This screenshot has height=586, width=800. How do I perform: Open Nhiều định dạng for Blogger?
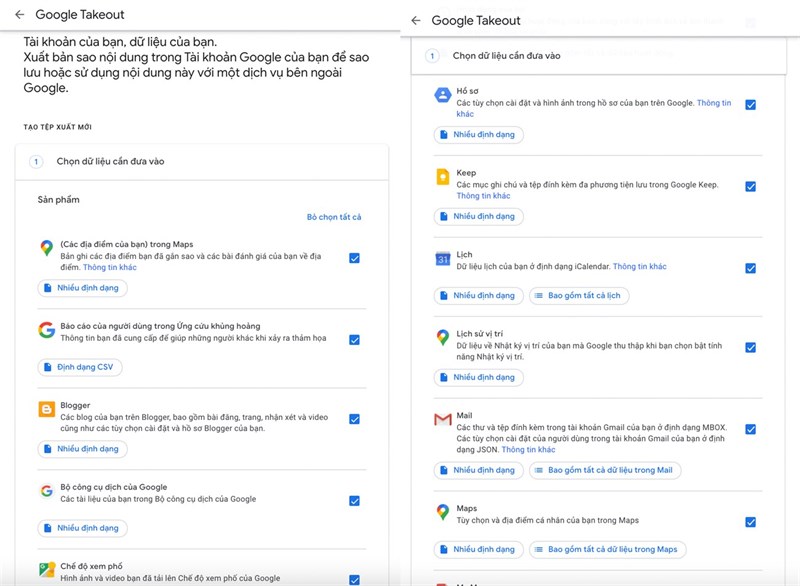83,449
